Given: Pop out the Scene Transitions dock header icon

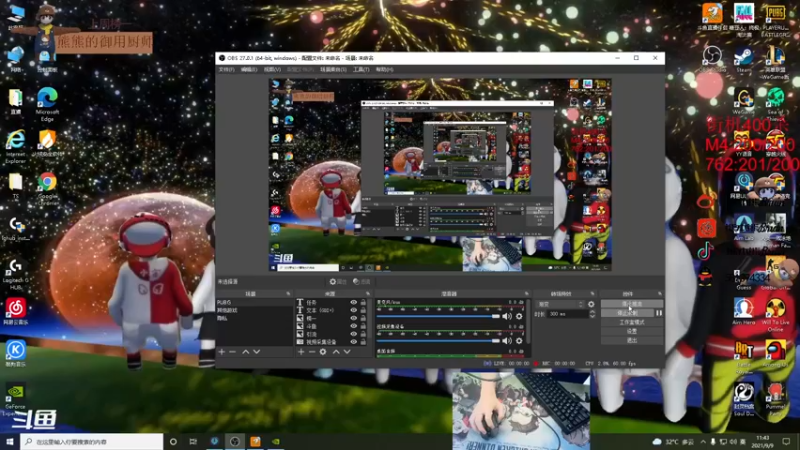Looking at the screenshot, I should (x=592, y=294).
